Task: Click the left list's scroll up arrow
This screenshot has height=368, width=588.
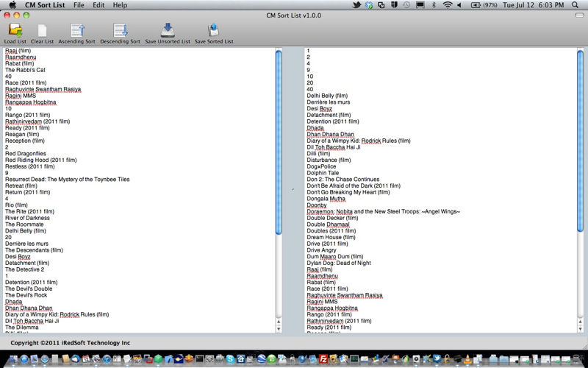Action: (279, 322)
